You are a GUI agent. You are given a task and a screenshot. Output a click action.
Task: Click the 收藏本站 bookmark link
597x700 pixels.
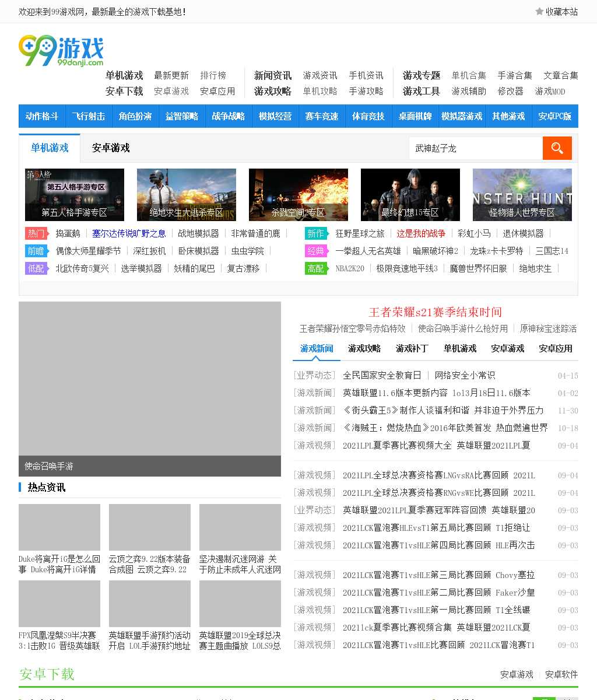[x=561, y=11]
